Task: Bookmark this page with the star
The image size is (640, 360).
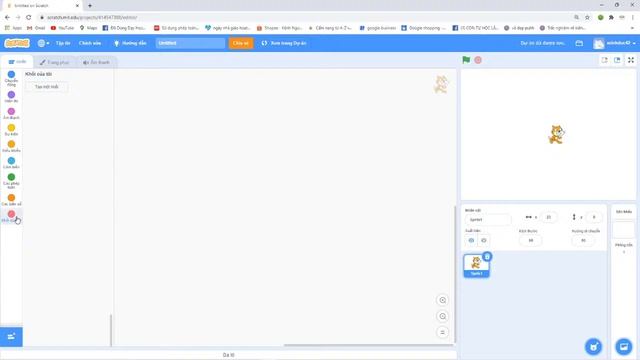Action: click(x=587, y=18)
